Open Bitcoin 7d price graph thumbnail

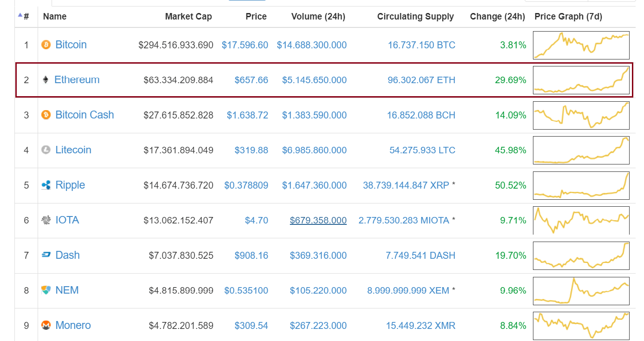point(581,45)
